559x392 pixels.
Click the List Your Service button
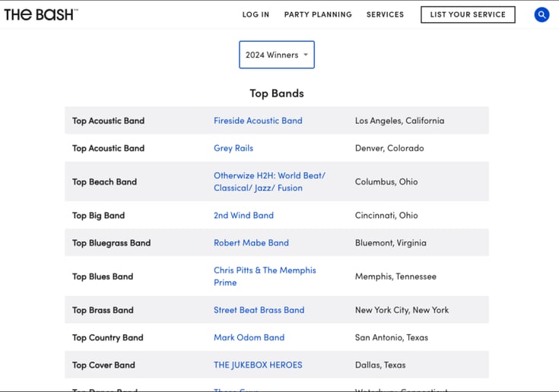point(468,14)
